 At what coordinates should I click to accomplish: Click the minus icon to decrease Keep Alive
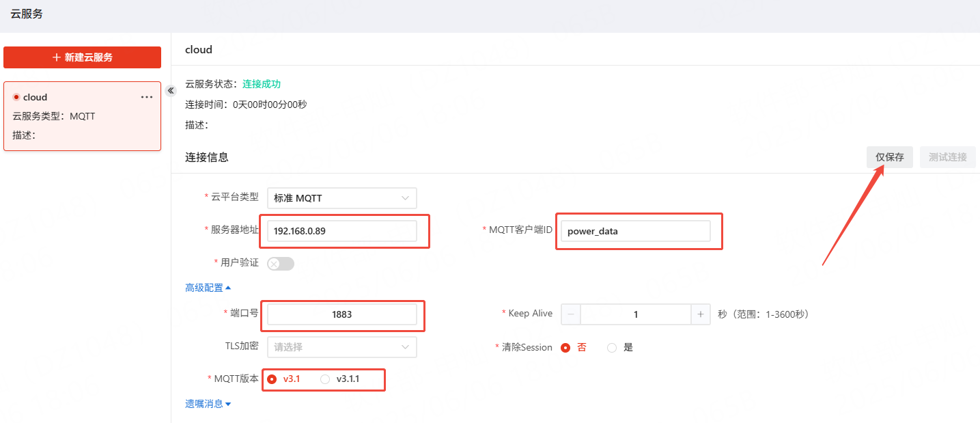571,314
